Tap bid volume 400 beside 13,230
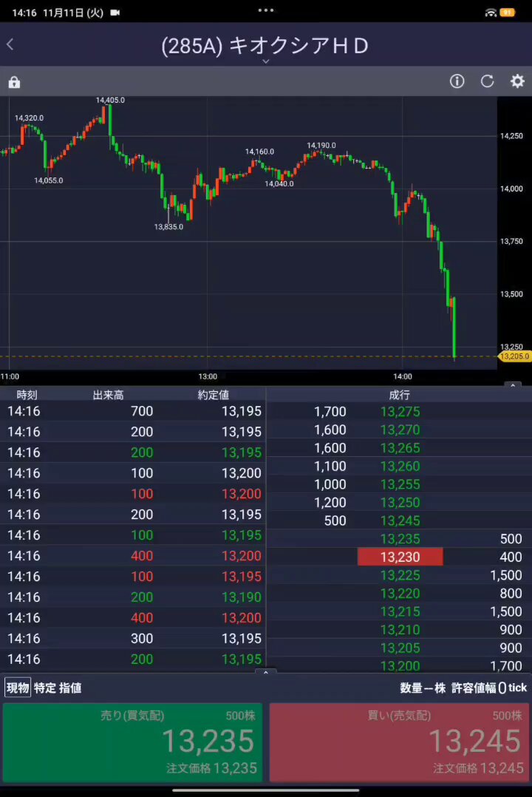This screenshot has width=532, height=797. pyautogui.click(x=511, y=557)
